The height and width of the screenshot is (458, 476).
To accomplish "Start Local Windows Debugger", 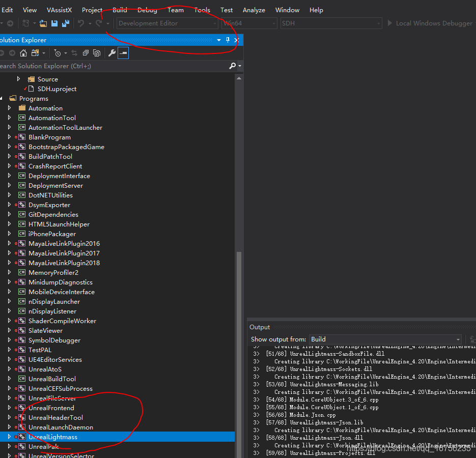I will tap(431, 23).
